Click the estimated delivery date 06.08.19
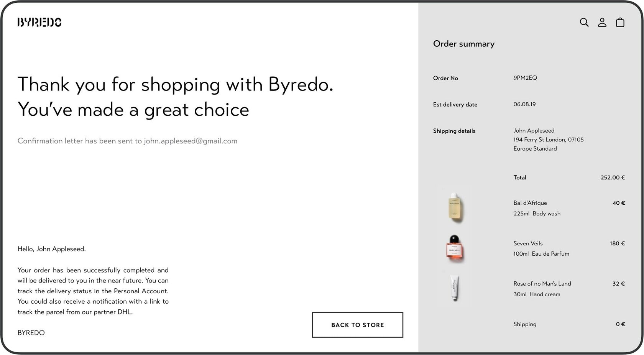Viewport: 644px width, 355px height. tap(524, 104)
